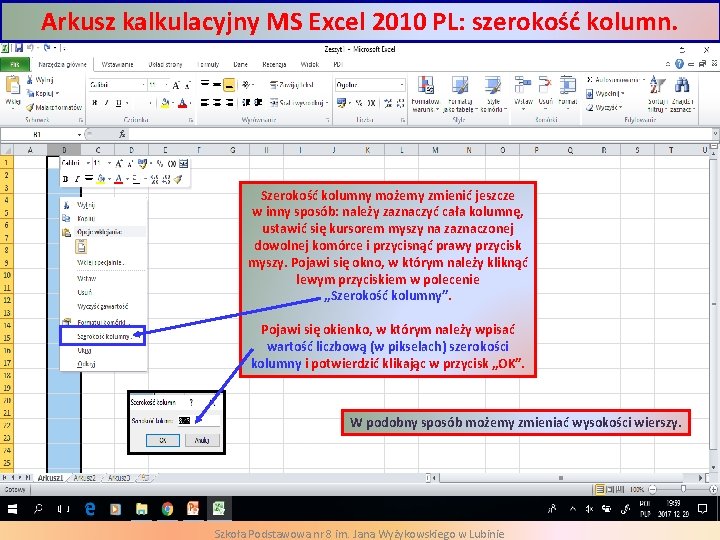The height and width of the screenshot is (540, 720).
Task: Click the Wytnij scissors icon in the ribbon
Action: [x=30, y=80]
